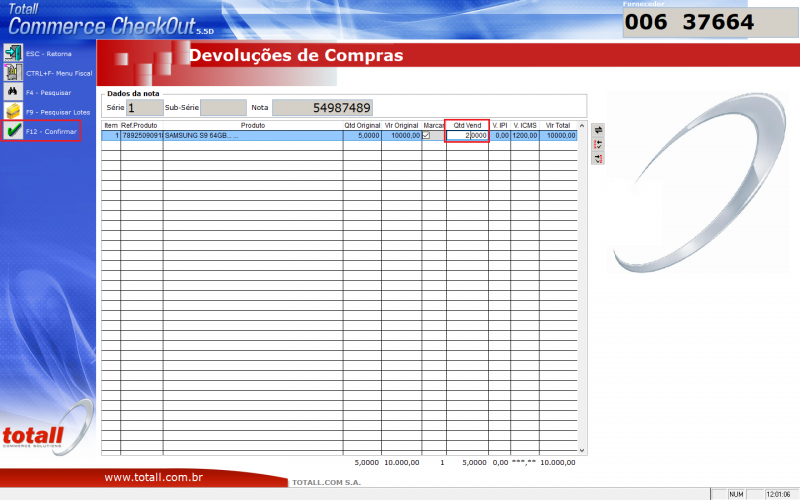The width and height of the screenshot is (800, 500).
Task: Click the Fornecedor code field 006 37664
Action: point(710,23)
